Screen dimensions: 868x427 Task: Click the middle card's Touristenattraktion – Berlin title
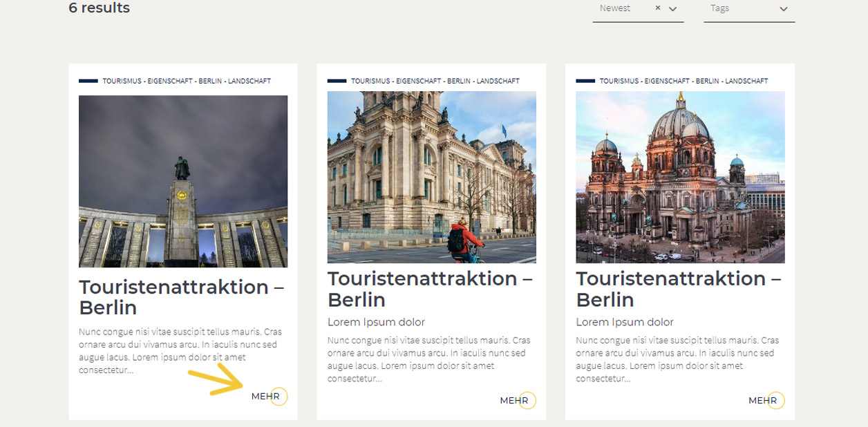click(x=429, y=289)
